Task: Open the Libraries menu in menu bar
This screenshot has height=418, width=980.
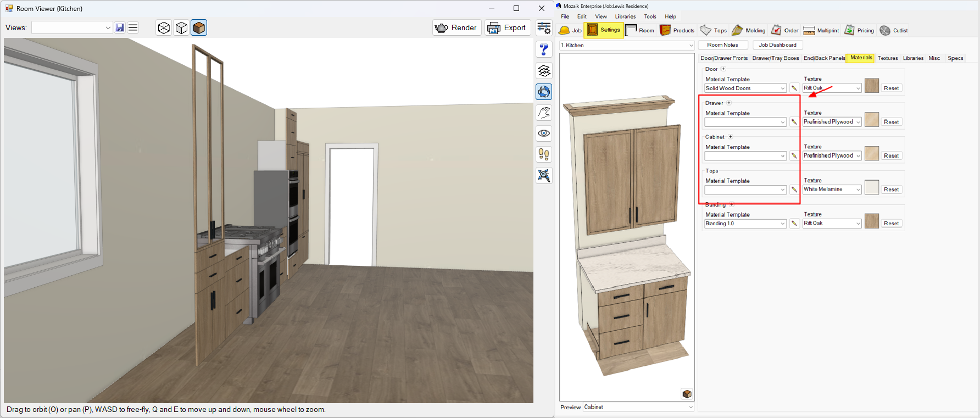Action: pos(625,16)
